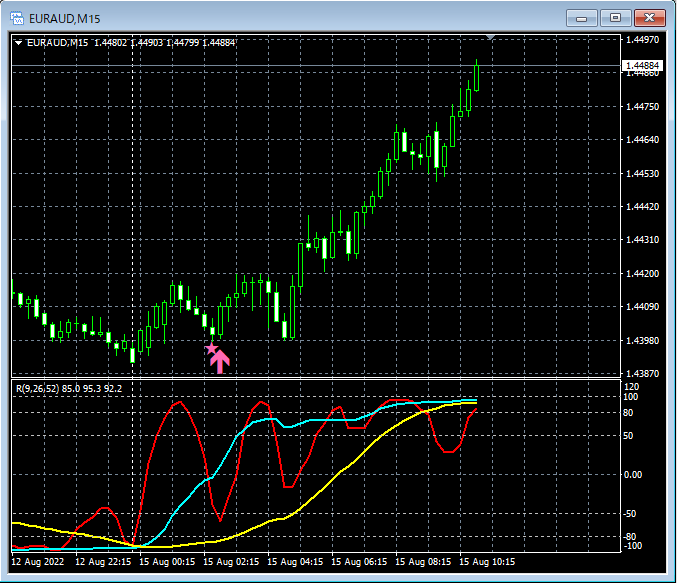Click the 12 Aug 2022 time label

tap(38, 562)
